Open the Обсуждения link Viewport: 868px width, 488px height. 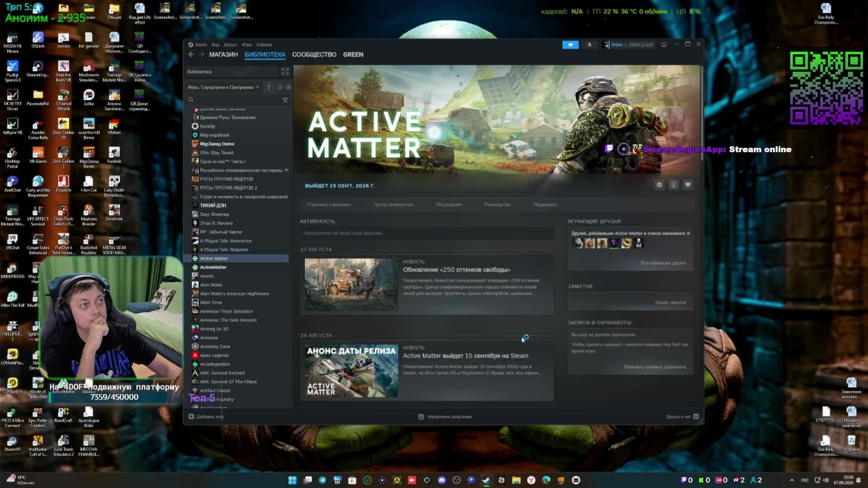coord(448,205)
